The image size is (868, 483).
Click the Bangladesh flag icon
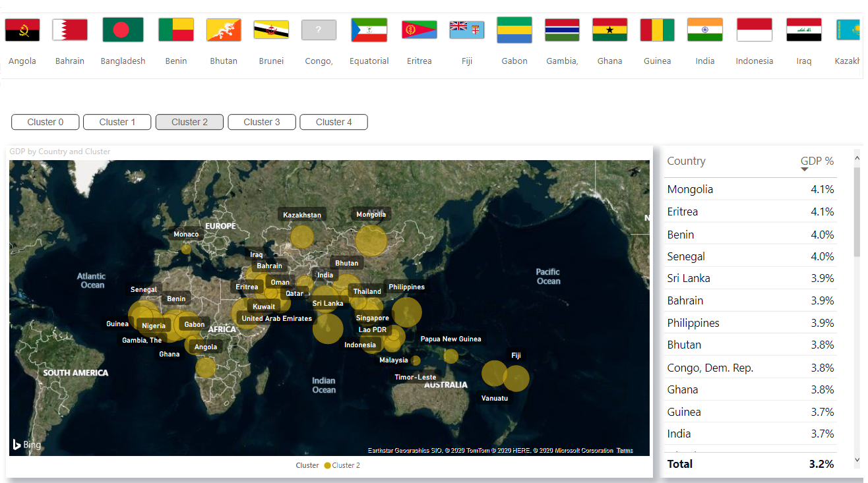click(123, 30)
